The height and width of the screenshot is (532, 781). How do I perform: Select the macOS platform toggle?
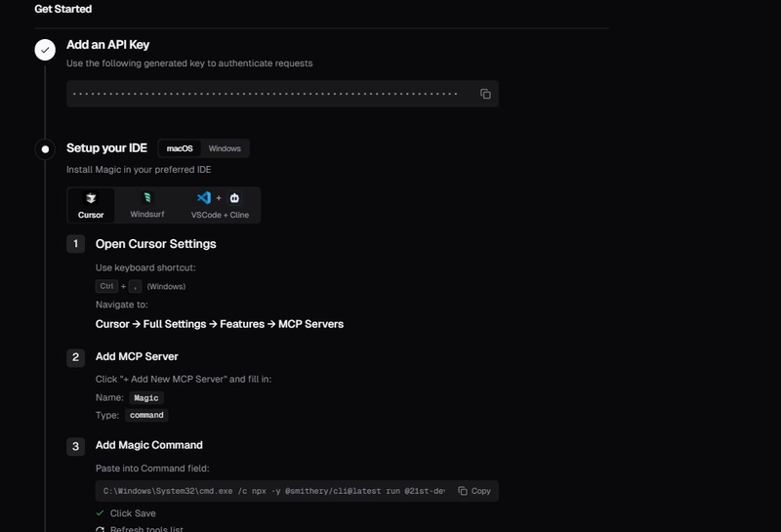[180, 148]
